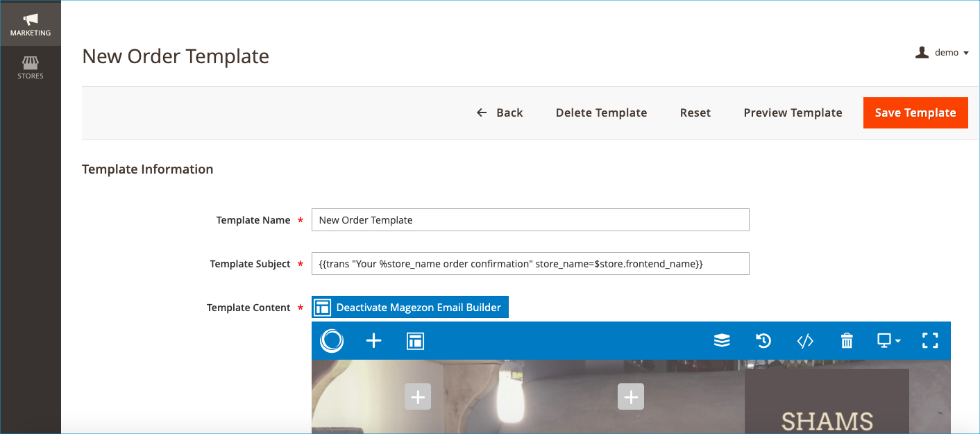This screenshot has height=434, width=980.
Task: Click the Magezon logo circle icon
Action: point(332,340)
